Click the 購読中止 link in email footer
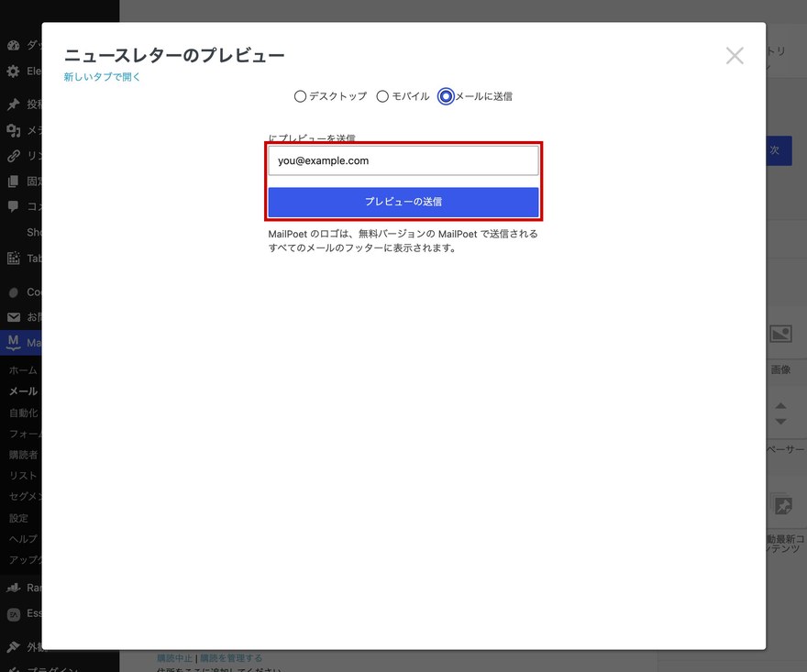 pyautogui.click(x=174, y=658)
